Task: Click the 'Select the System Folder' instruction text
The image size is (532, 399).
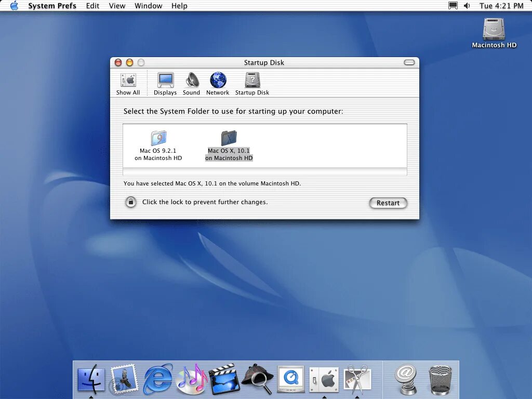Action: pos(233,111)
